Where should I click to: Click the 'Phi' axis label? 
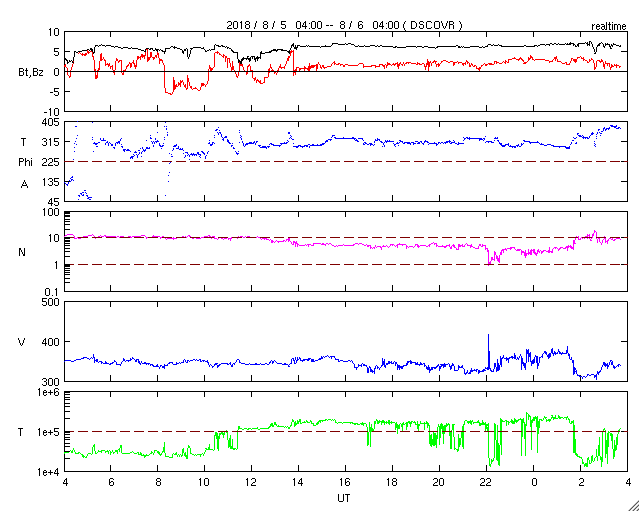25,163
